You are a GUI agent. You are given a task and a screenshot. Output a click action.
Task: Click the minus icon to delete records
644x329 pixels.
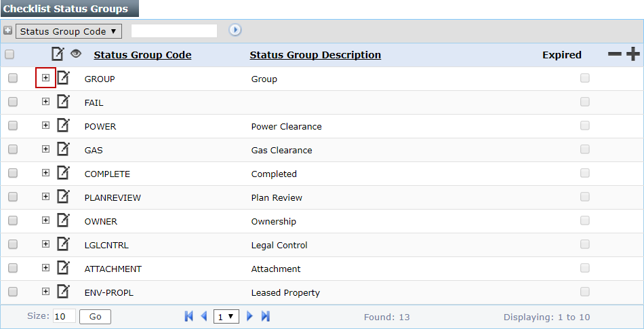pyautogui.click(x=614, y=54)
